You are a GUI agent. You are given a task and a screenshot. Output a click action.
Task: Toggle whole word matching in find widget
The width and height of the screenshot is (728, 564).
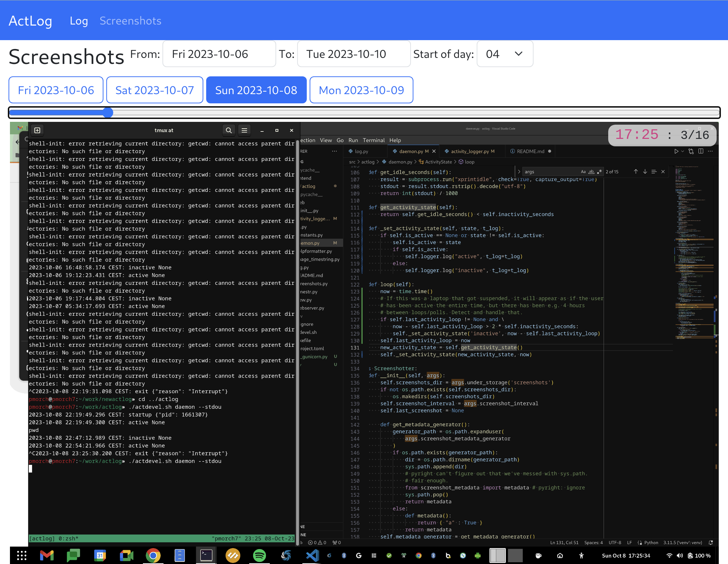click(591, 172)
